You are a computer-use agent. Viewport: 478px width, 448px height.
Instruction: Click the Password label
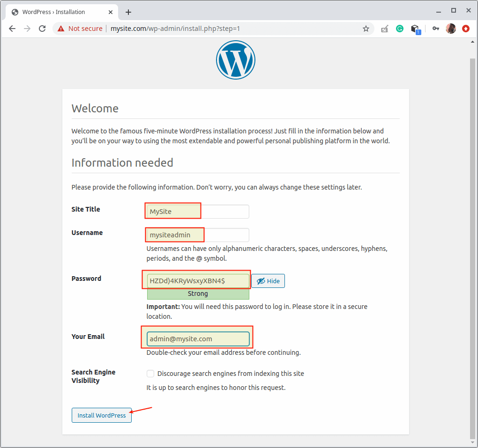pyautogui.click(x=86, y=279)
